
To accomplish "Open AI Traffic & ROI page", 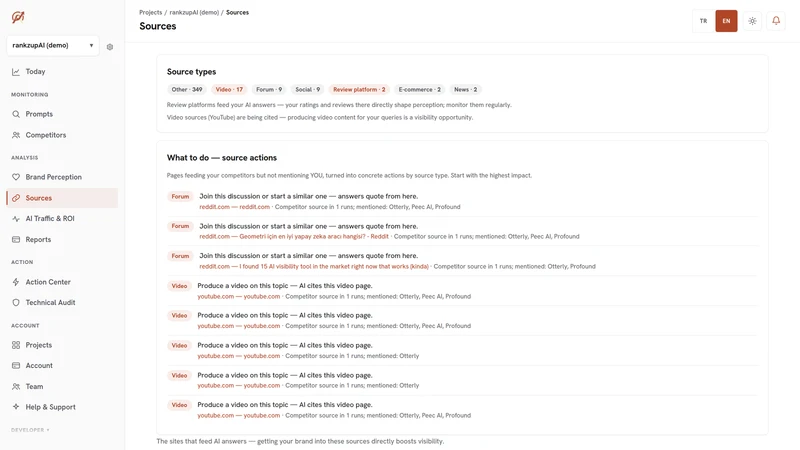I will pos(62,218).
